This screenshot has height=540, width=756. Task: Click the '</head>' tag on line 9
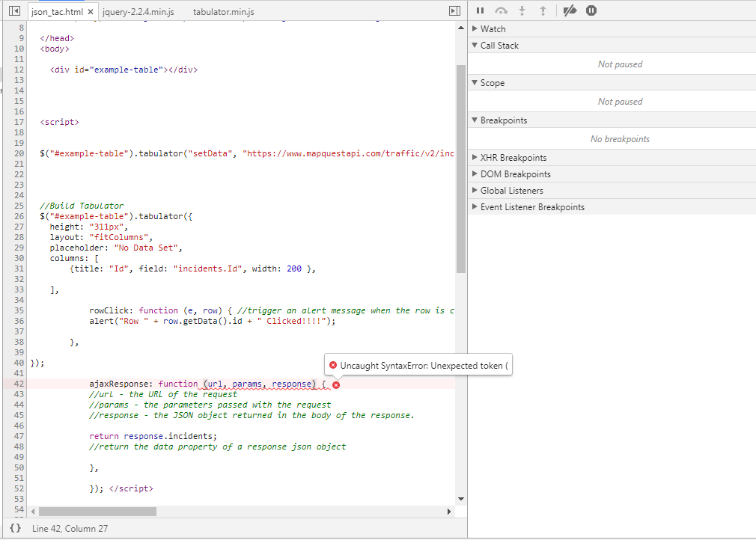[x=57, y=38]
